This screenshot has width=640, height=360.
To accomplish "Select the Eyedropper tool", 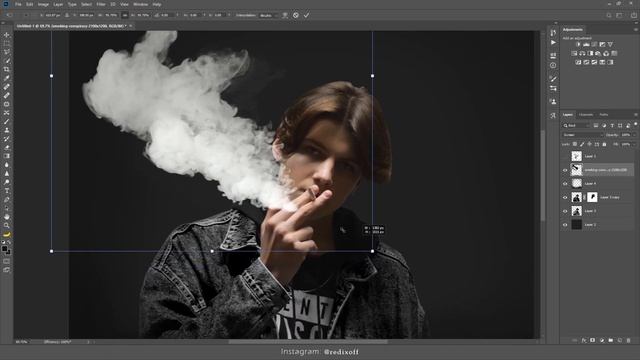I will (x=7, y=78).
